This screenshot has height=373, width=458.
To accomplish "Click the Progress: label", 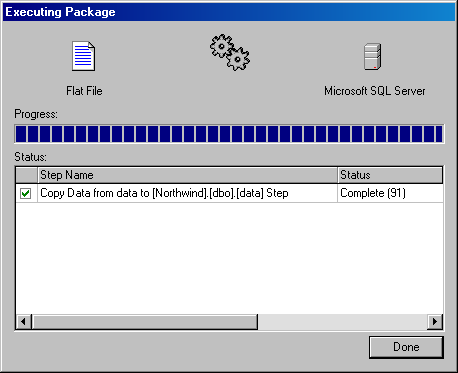I will tap(36, 114).
